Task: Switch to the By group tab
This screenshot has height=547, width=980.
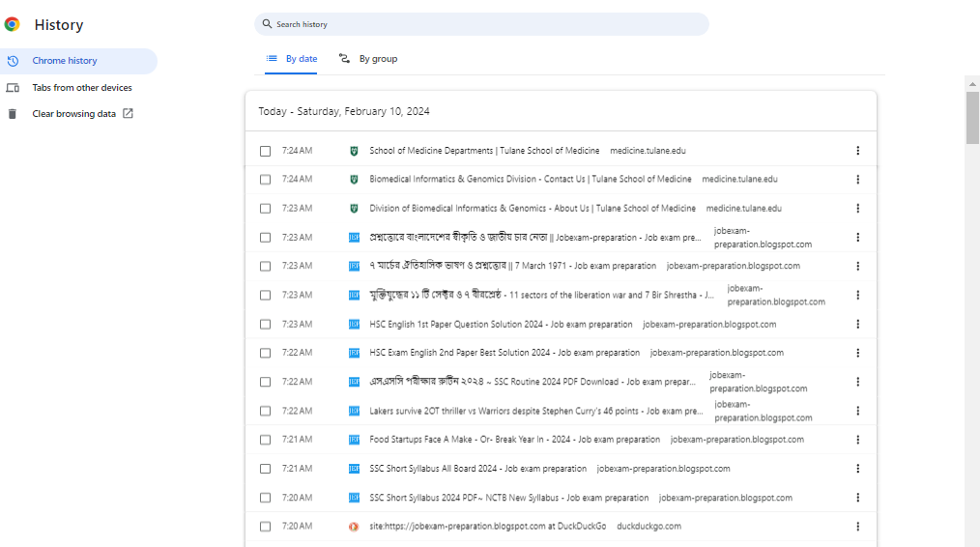Action: [x=368, y=59]
